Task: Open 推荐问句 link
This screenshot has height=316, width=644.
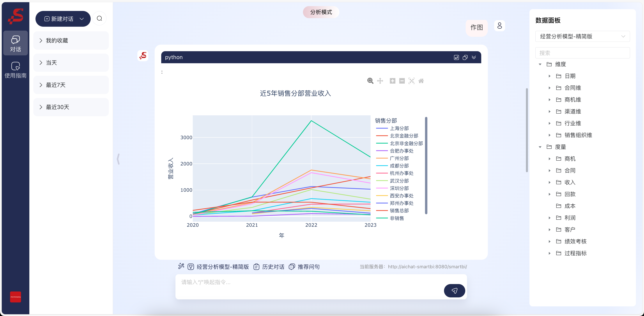Action: tap(308, 267)
